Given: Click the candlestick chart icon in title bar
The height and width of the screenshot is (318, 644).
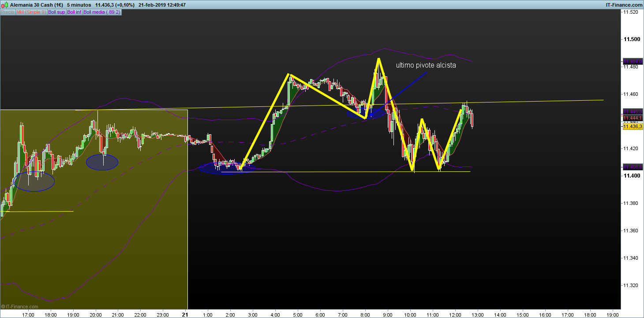Looking at the screenshot, I should 4,5.
